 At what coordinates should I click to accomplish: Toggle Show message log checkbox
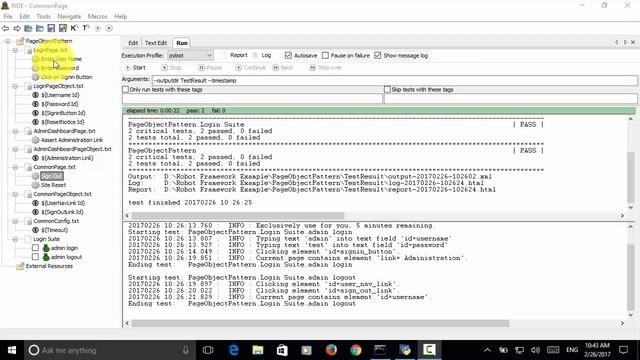pyautogui.click(x=378, y=56)
